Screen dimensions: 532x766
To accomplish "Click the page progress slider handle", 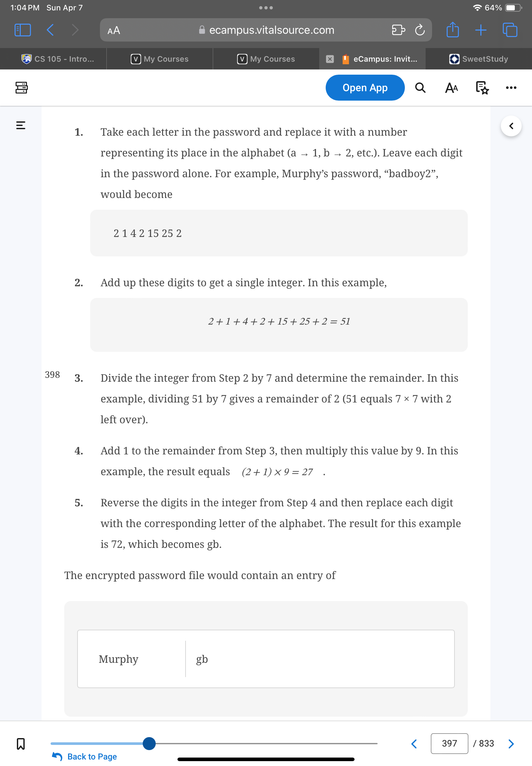I will [149, 743].
